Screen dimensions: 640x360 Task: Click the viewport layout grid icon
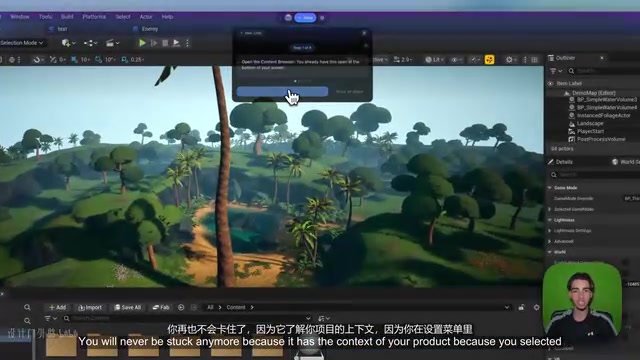[534, 60]
